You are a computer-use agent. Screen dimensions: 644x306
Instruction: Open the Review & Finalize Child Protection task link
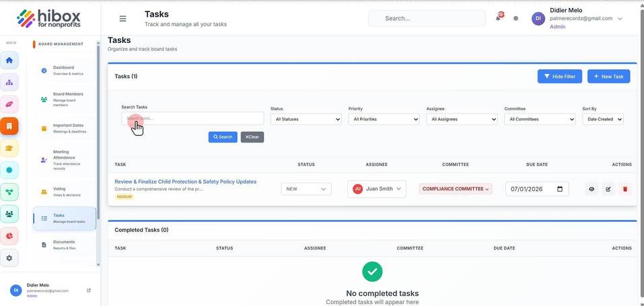click(x=185, y=182)
